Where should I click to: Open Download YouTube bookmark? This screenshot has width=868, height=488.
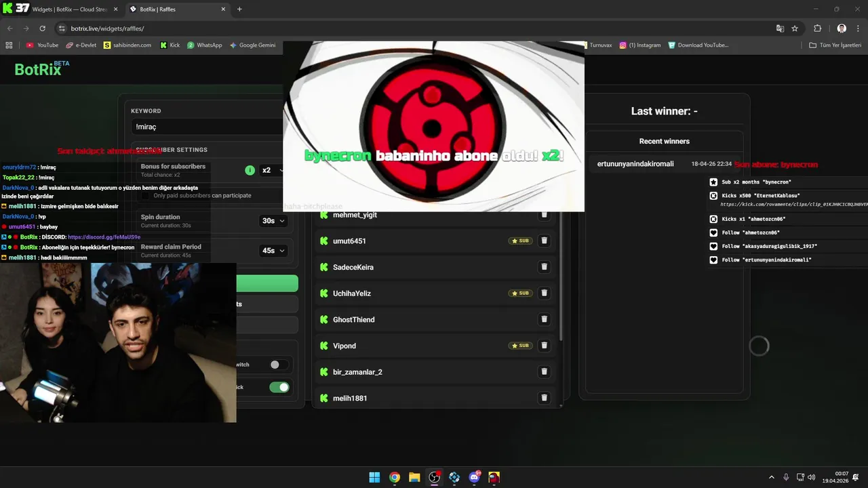point(698,45)
